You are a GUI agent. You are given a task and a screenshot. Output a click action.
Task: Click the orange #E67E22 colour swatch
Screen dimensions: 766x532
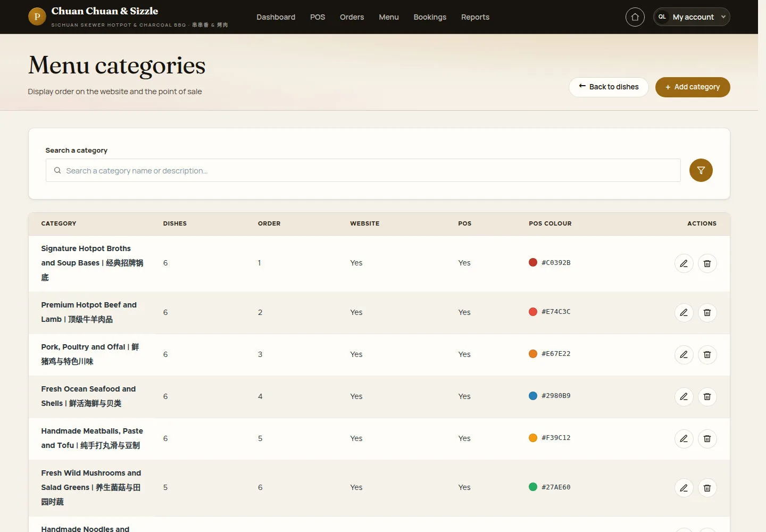pyautogui.click(x=533, y=354)
